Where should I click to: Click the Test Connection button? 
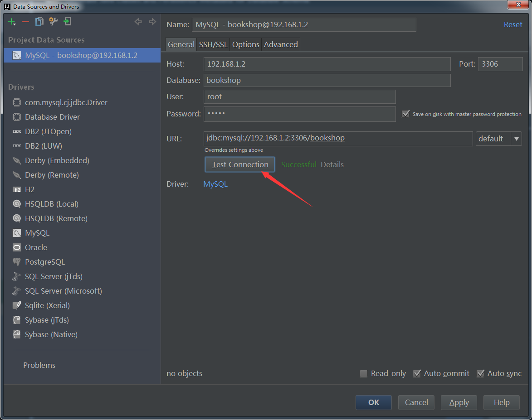(240, 164)
